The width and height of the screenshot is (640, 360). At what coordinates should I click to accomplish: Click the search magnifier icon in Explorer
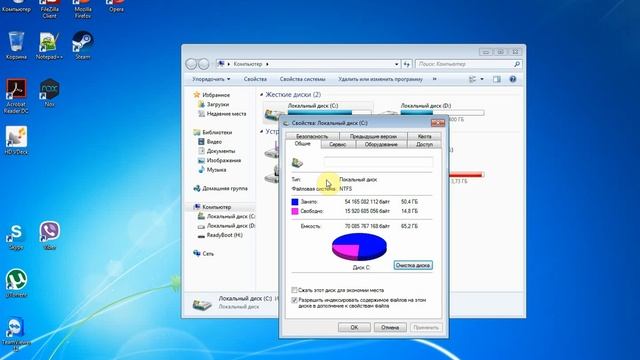coord(517,64)
